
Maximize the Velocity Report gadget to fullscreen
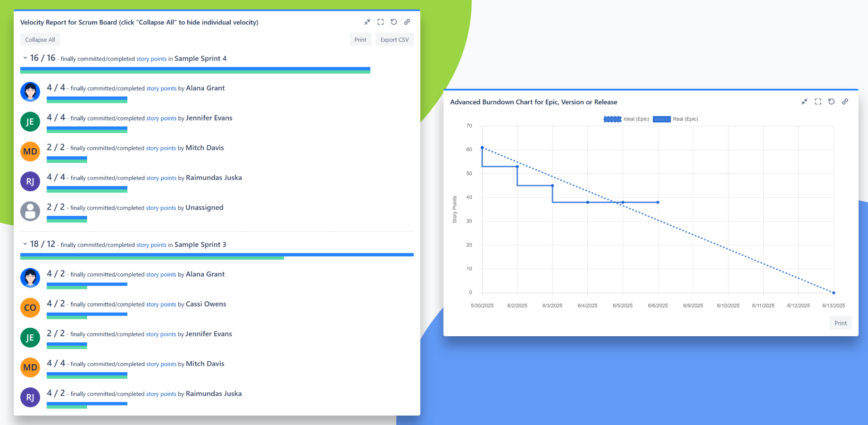pyautogui.click(x=381, y=22)
